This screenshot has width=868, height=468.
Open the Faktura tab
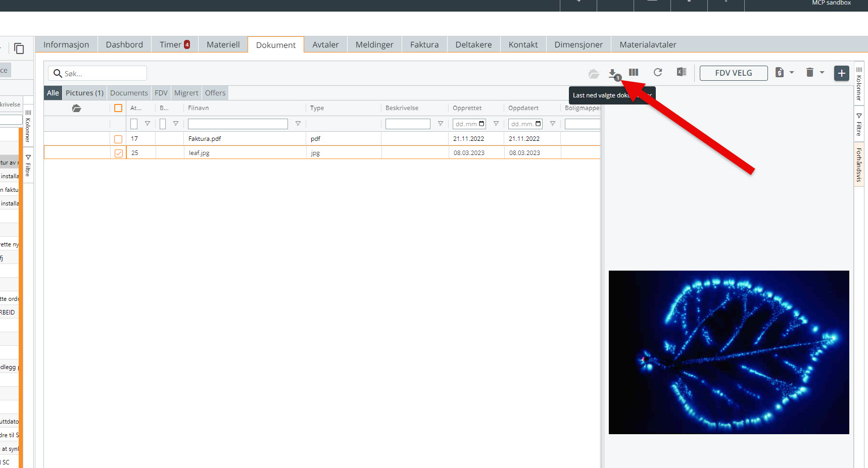point(424,44)
